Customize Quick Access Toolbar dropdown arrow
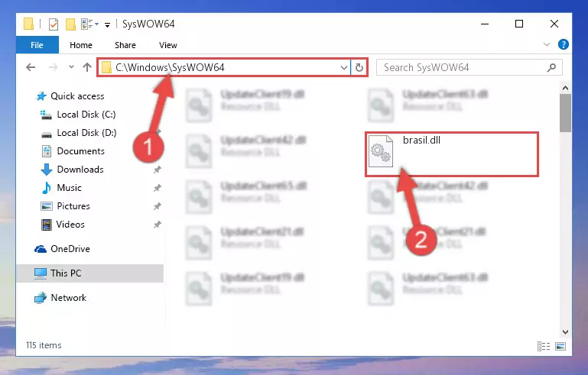Viewport: 588px width, 375px height. click(x=107, y=25)
